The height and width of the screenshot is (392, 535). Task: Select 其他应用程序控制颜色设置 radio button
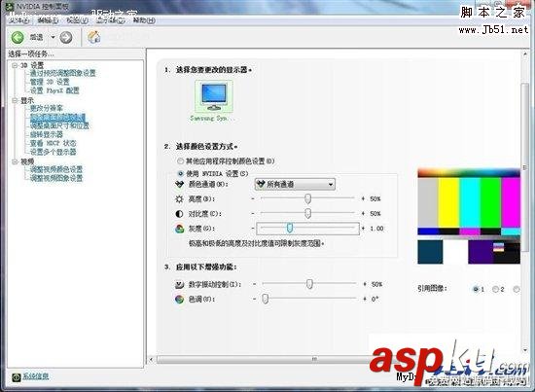(x=180, y=161)
